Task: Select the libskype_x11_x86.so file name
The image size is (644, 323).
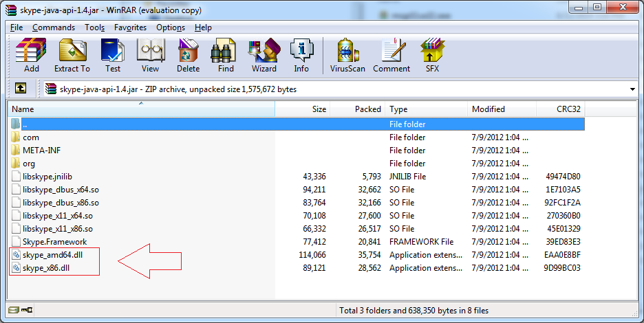Action: 58,229
